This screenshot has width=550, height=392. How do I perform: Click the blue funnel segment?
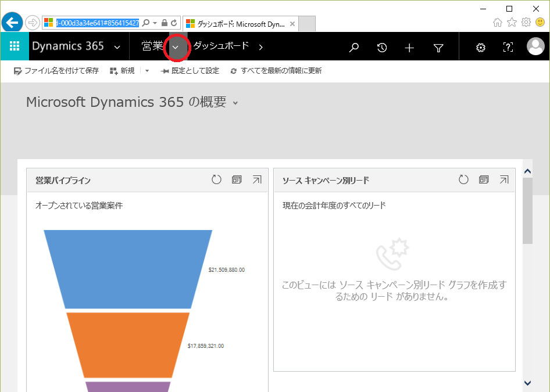tap(128, 269)
